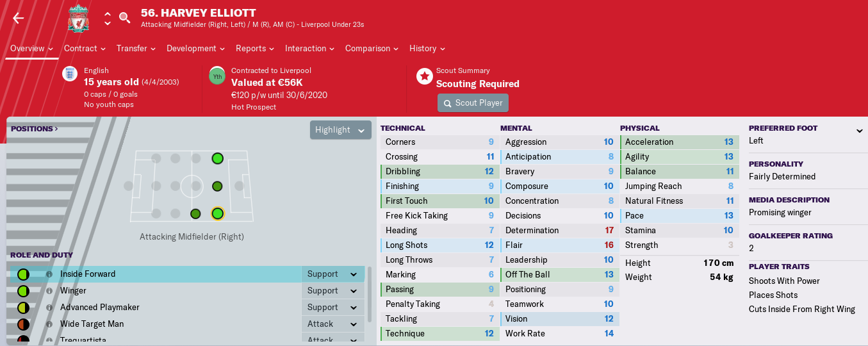Screen dimensions: 868x346
Task: Click the Scout Player button
Action: pos(473,103)
